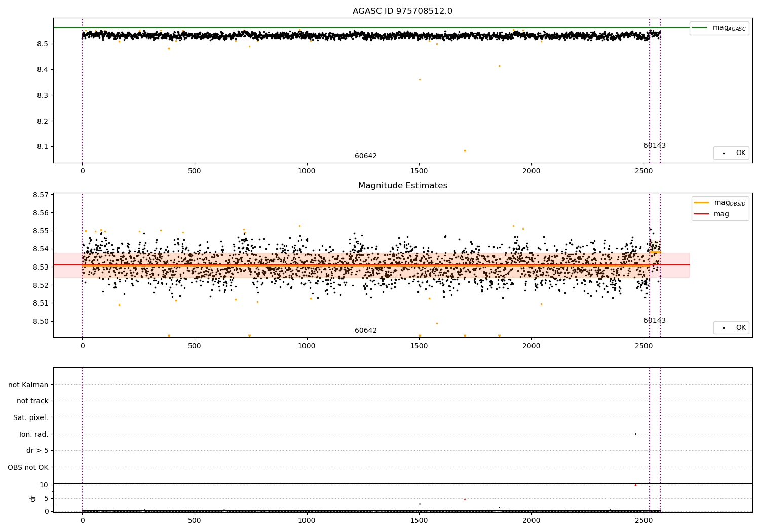Click the '5' tick on the dr axis
This screenshot has width=760, height=532.
click(x=46, y=498)
